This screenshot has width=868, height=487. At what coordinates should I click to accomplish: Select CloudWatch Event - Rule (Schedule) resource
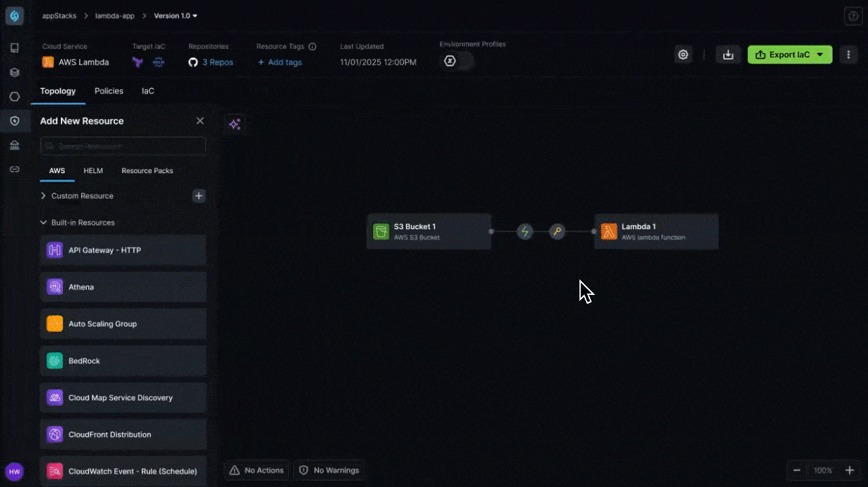coord(123,471)
